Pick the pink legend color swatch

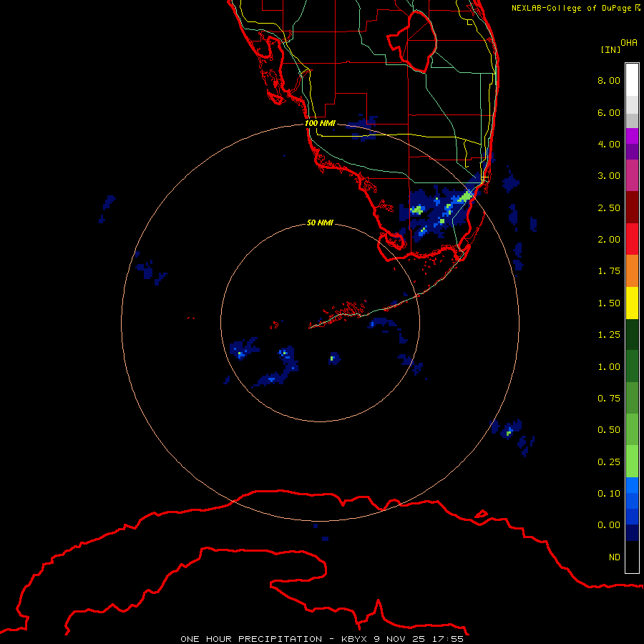click(632, 175)
